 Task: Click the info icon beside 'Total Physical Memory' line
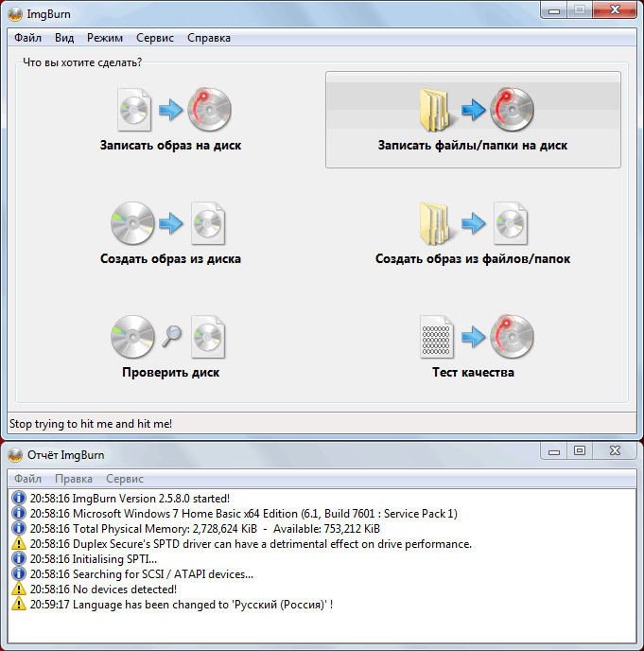[x=19, y=529]
